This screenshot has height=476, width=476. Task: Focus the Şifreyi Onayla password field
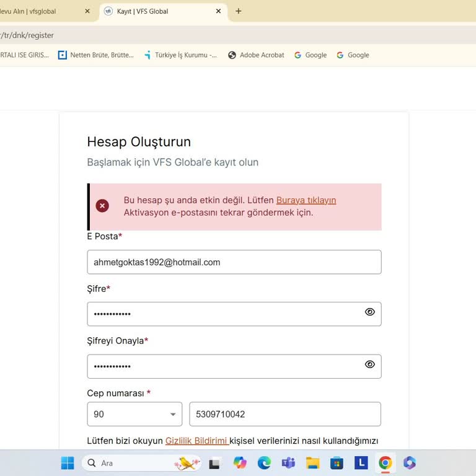click(234, 366)
